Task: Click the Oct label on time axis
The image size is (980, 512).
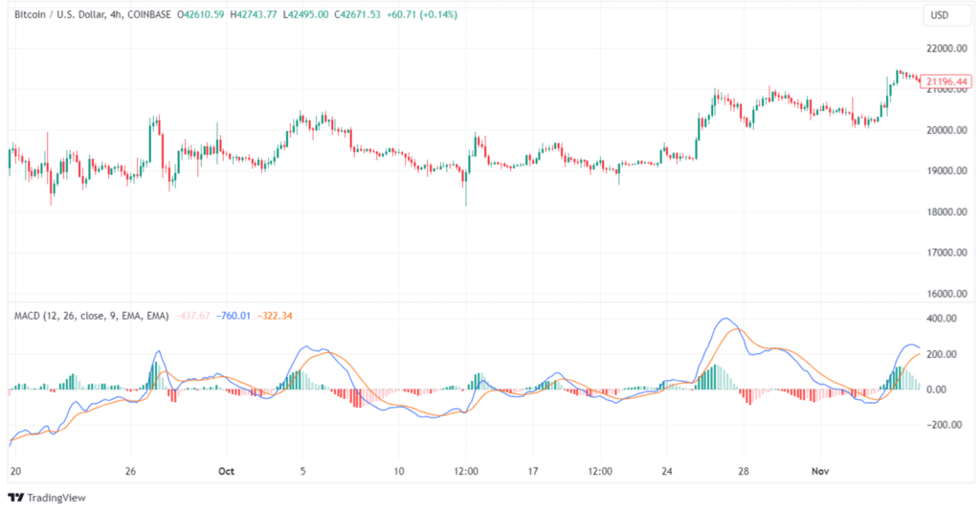Action: tap(226, 471)
